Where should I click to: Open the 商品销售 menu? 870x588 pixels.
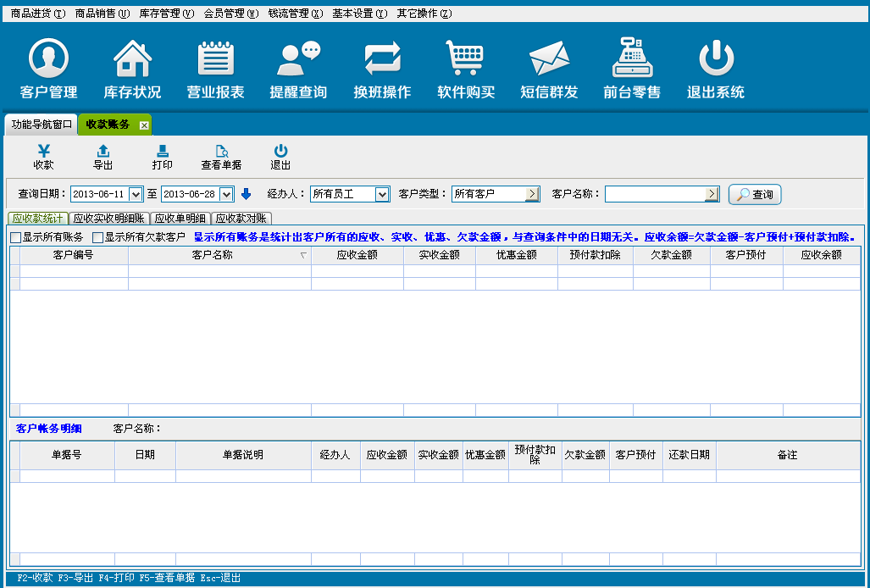[103, 14]
